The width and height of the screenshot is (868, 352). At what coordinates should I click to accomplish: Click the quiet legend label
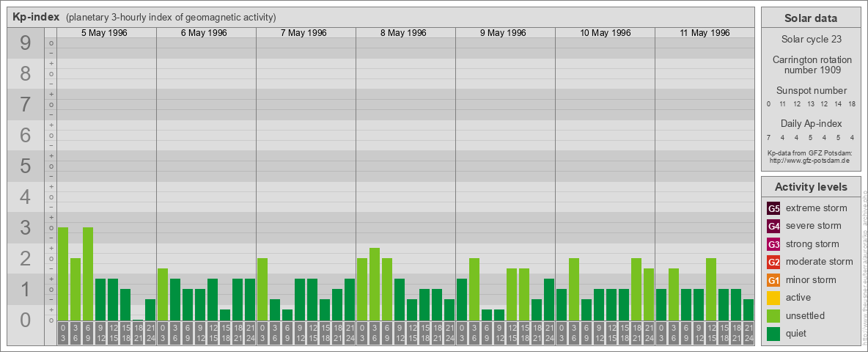pos(796,333)
